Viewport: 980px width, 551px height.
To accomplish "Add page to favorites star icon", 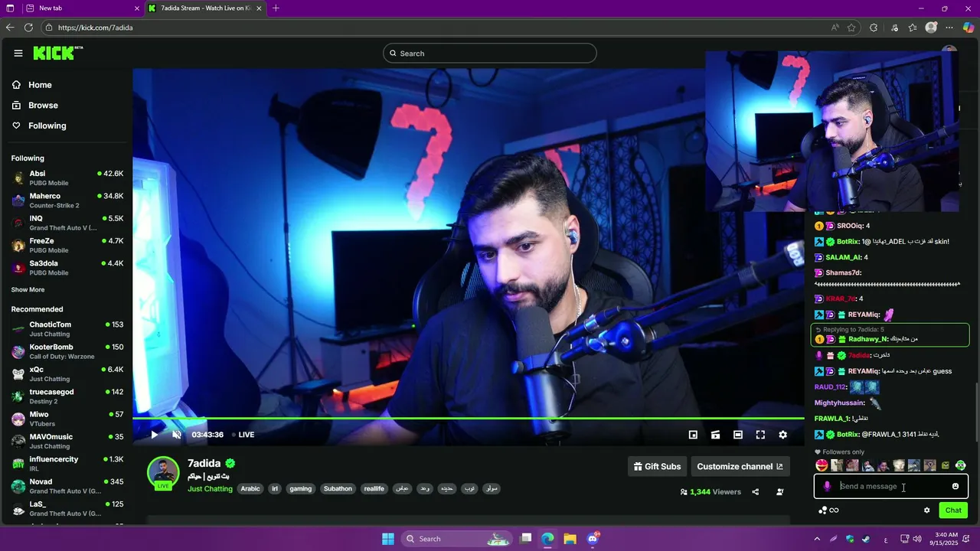I will [851, 28].
